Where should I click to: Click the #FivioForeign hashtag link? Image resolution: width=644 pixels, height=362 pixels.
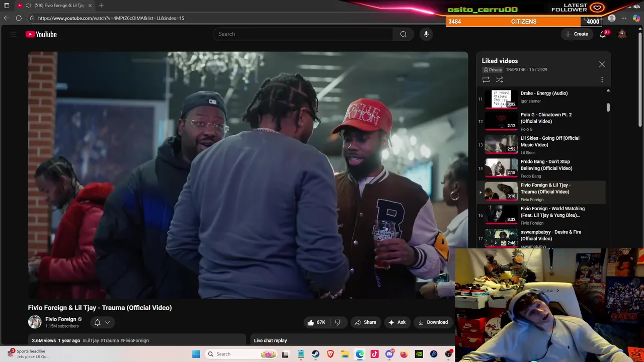[x=134, y=340]
